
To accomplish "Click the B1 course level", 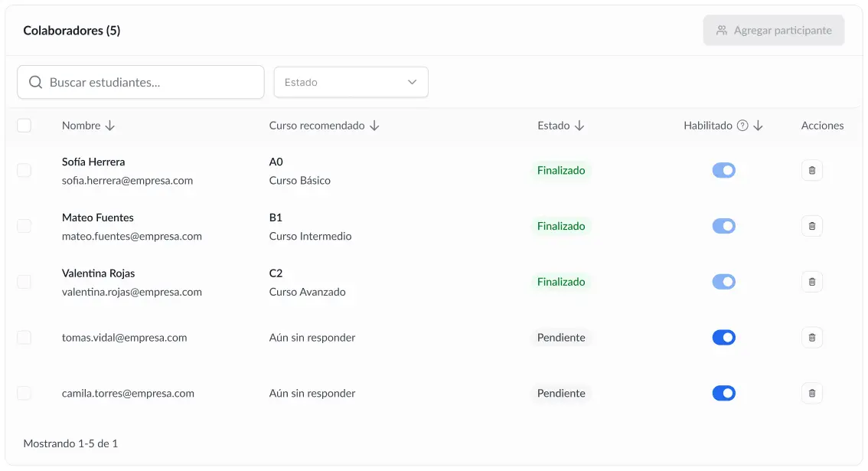I will point(276,218).
